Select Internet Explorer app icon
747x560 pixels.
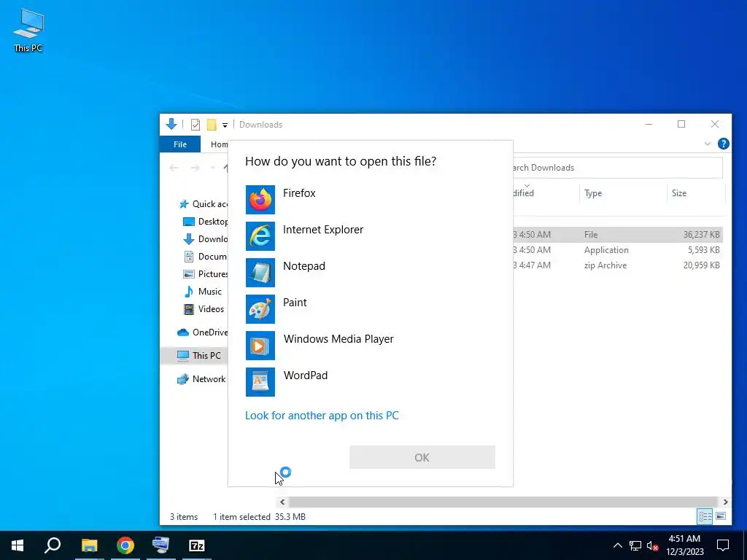[260, 236]
